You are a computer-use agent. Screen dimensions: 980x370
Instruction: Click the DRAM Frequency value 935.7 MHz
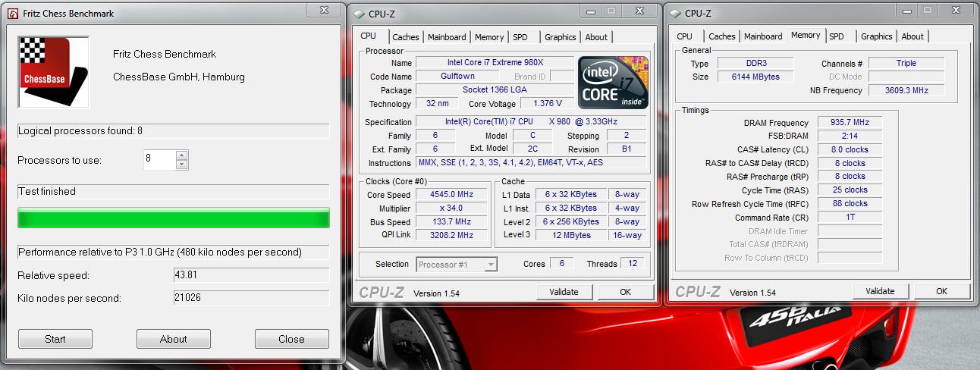point(850,123)
